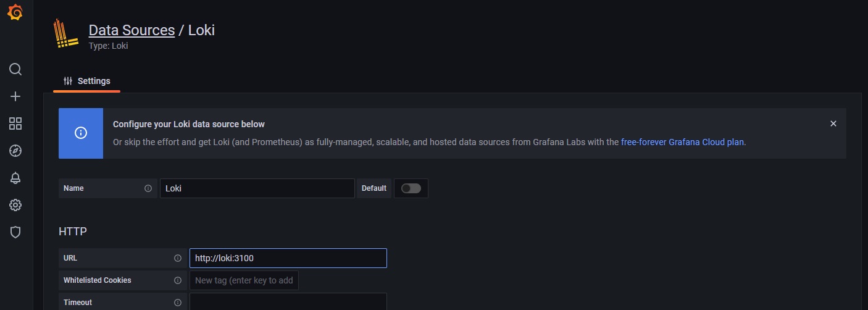
Task: Click the 'Default' label text
Action: (374, 188)
